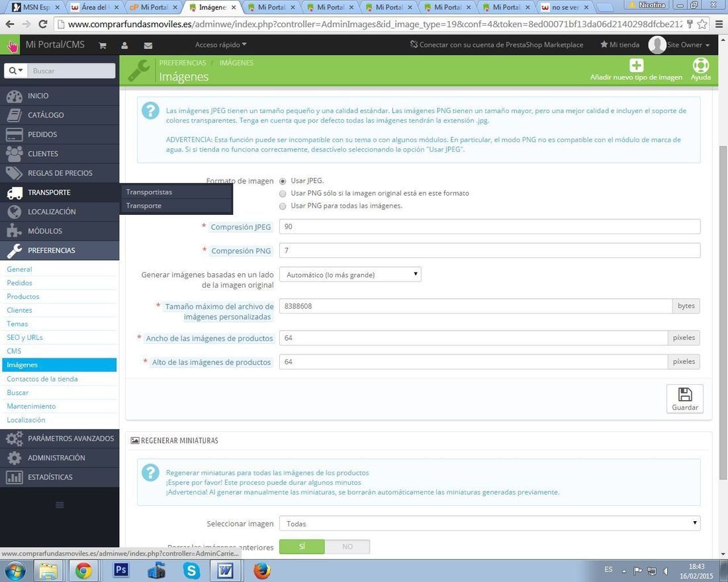Open the Ayuda lifebuoy help icon
This screenshot has height=582, width=728.
701,65
